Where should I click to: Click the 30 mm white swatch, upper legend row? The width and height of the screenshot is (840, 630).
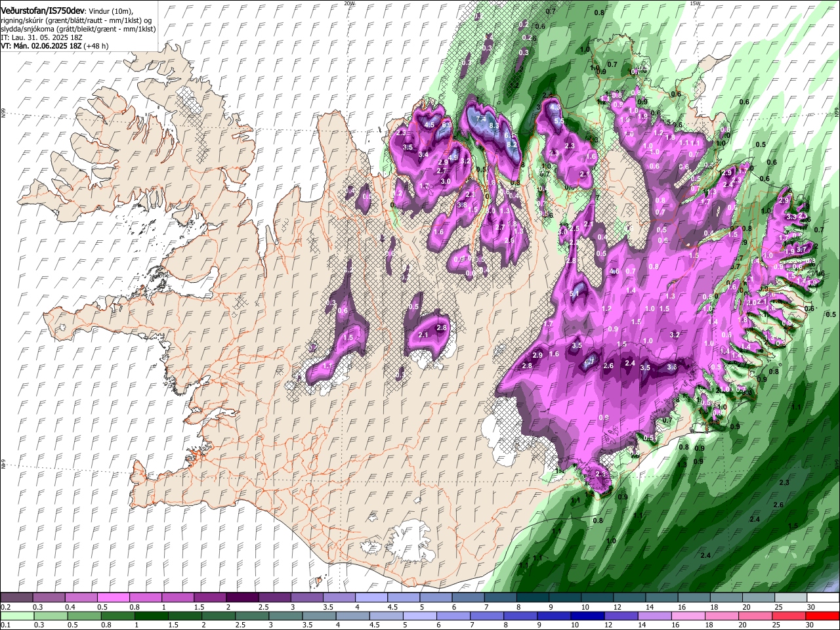824,598
